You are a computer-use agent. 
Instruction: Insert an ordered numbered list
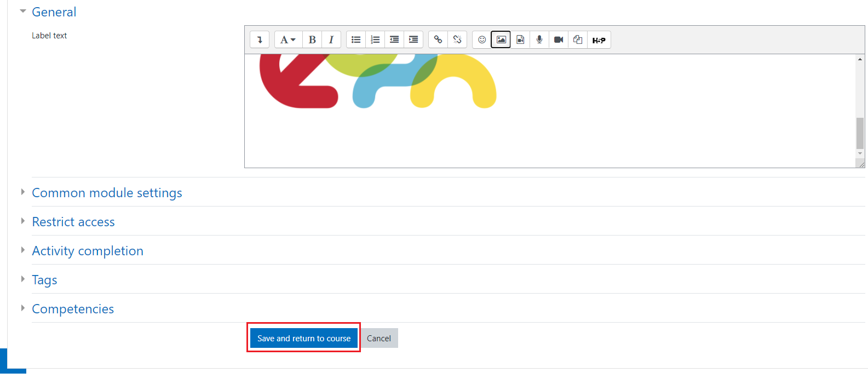pyautogui.click(x=375, y=39)
